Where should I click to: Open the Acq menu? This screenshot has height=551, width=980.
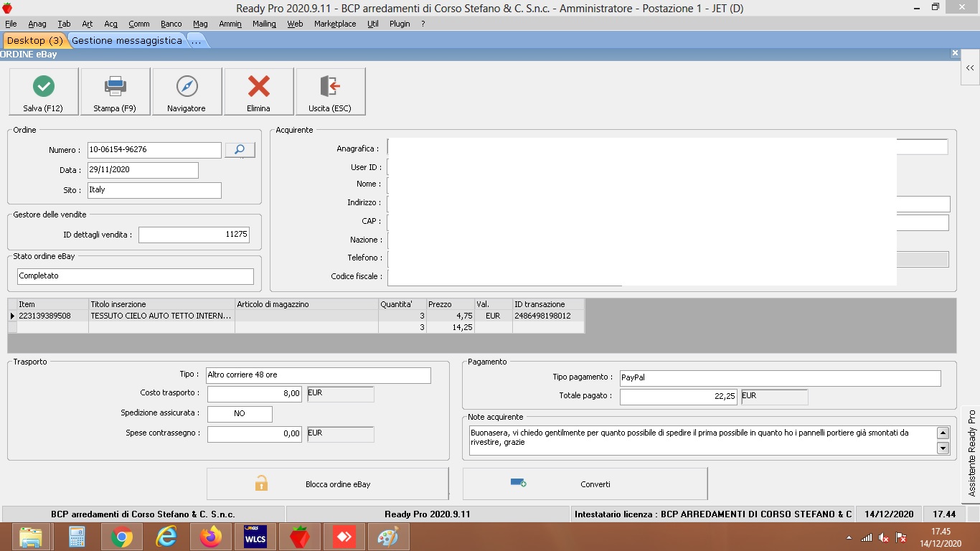point(110,24)
